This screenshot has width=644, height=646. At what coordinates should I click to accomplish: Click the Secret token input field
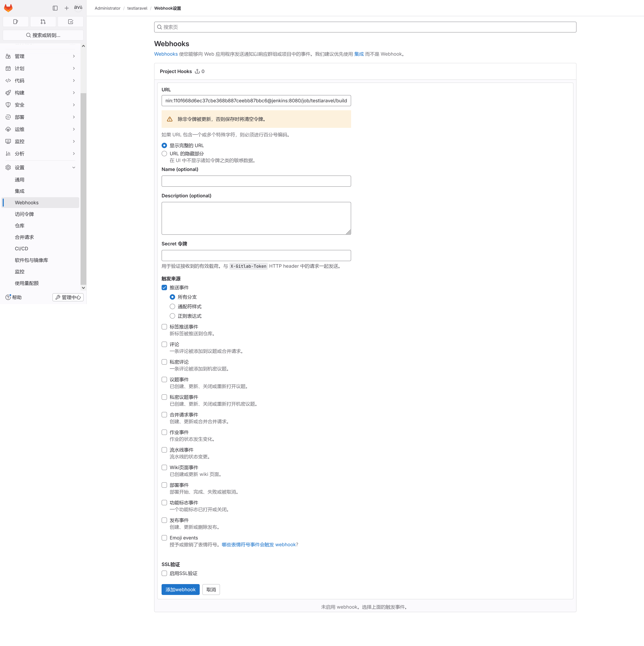[x=256, y=256]
